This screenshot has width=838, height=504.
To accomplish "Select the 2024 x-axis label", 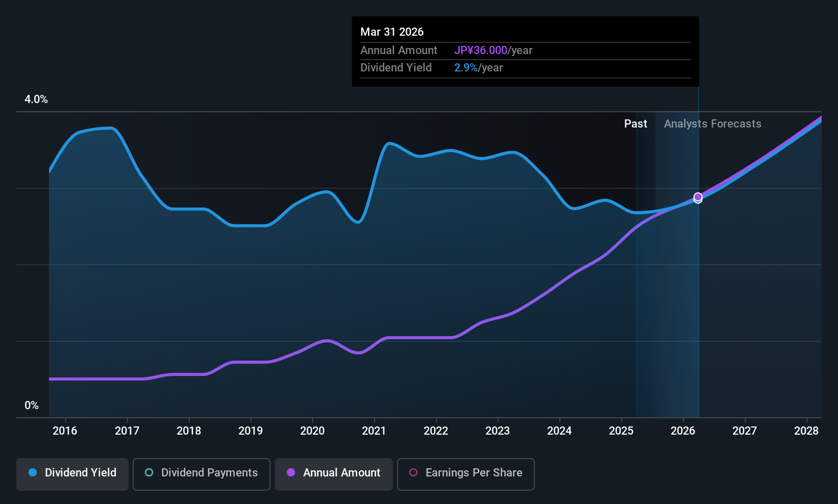I will pos(559,431).
